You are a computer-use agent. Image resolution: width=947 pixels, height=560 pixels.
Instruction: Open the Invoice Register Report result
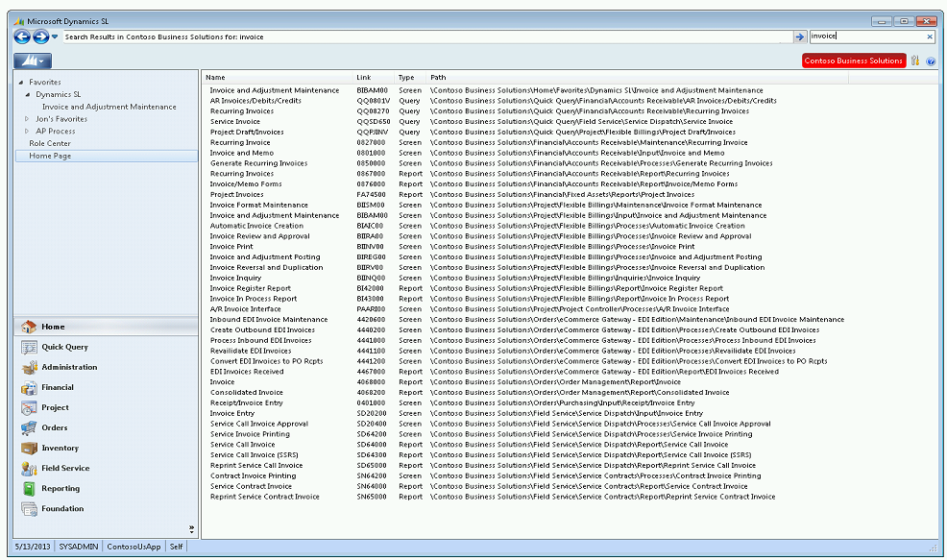click(250, 288)
